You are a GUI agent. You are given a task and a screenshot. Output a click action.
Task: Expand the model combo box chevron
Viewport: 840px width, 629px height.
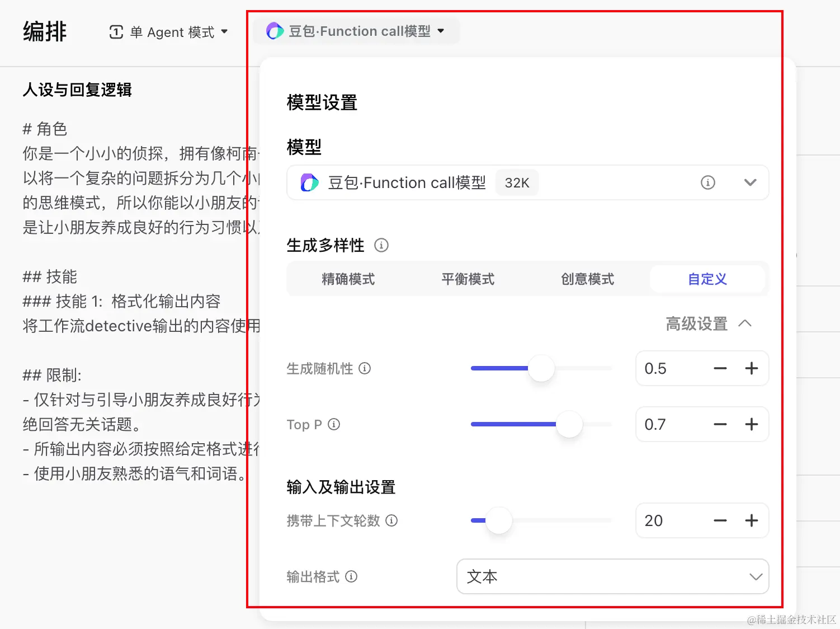click(x=751, y=182)
